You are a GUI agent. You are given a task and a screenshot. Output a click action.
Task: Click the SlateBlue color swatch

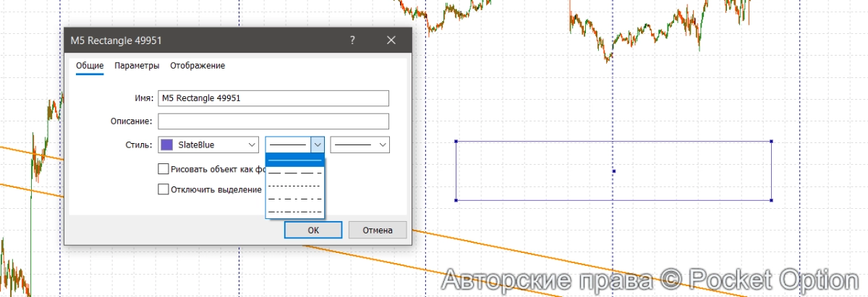tap(166, 145)
